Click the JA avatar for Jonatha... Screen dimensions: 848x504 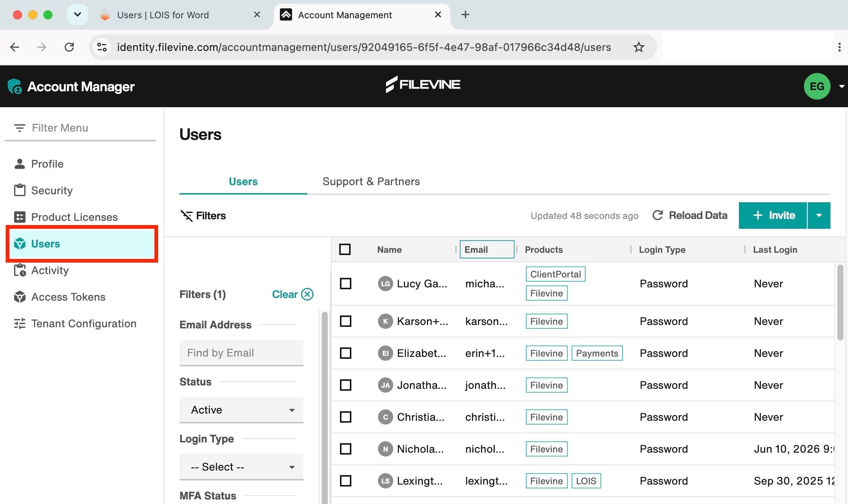tap(385, 385)
